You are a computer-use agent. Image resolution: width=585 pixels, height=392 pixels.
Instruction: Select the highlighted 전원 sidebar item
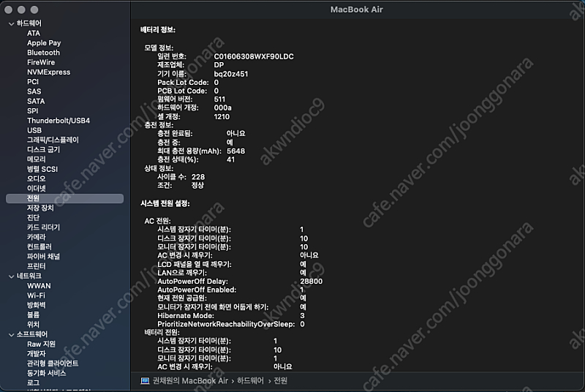tap(64, 198)
